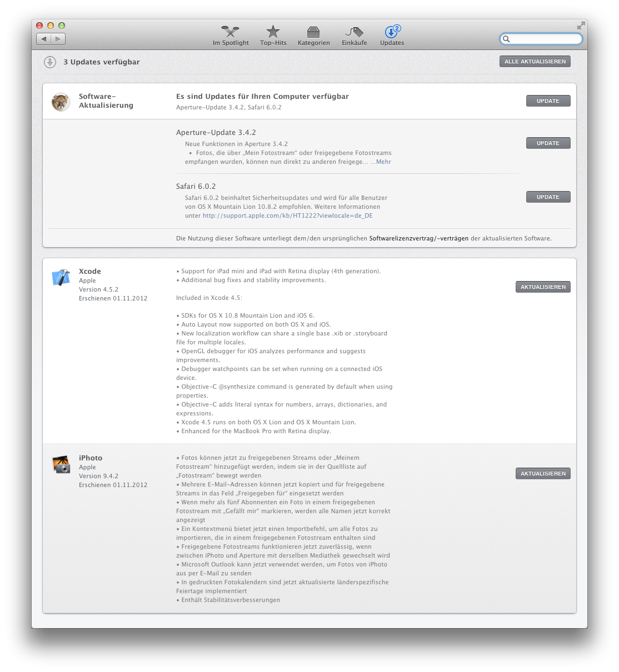Update Aperture-Update 3.4.2

click(548, 143)
